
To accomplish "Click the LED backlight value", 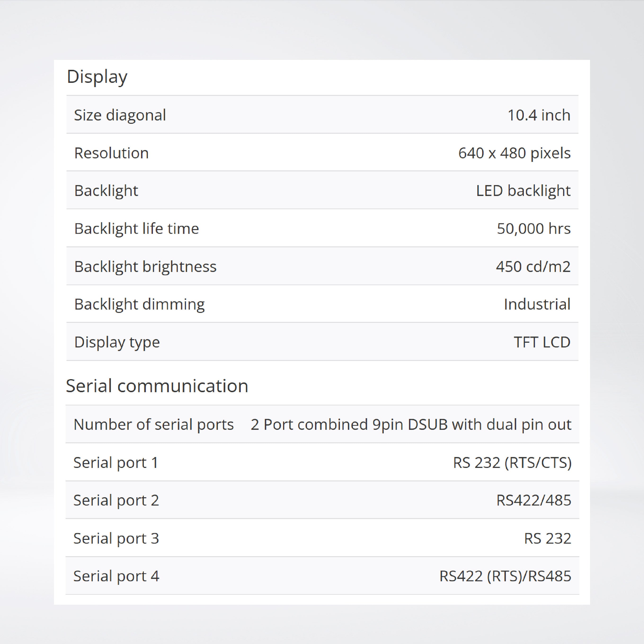I will 523,191.
